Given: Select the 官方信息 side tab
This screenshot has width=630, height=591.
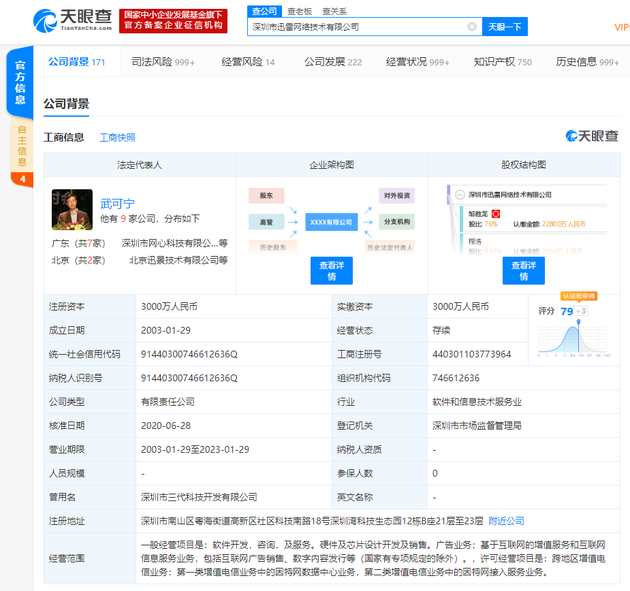Looking at the screenshot, I should [x=20, y=82].
